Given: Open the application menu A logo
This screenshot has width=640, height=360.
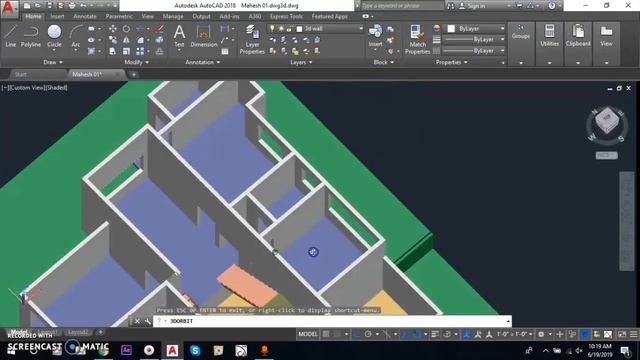Looking at the screenshot, I should (9, 8).
